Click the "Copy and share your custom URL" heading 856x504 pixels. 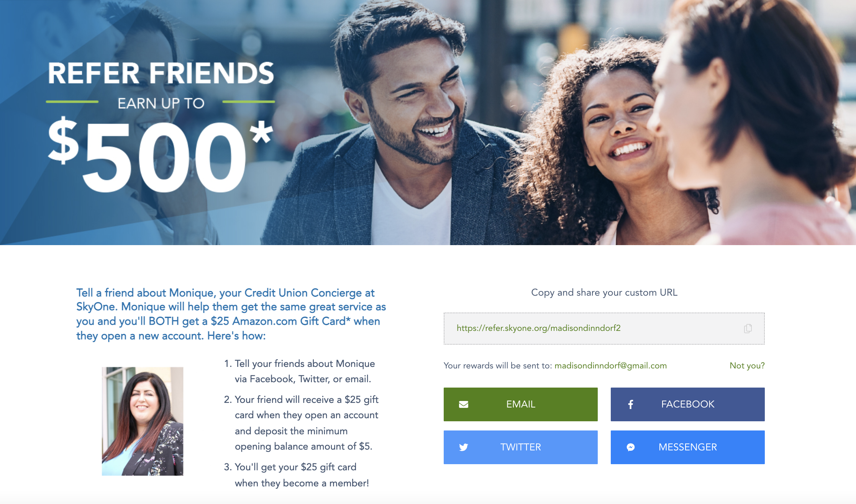point(604,292)
